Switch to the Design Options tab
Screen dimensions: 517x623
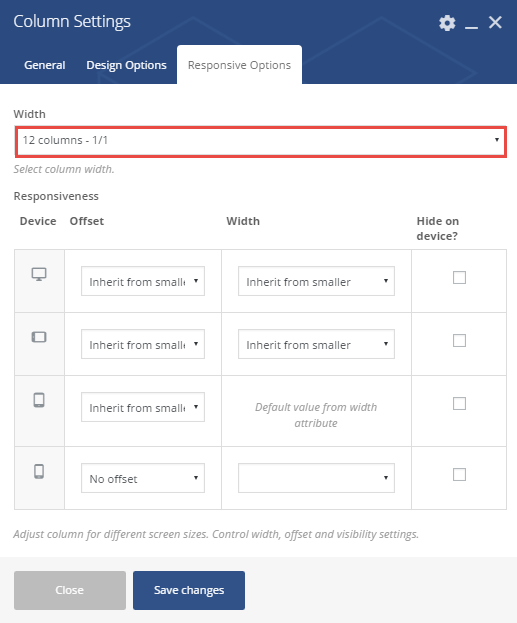[x=126, y=65]
